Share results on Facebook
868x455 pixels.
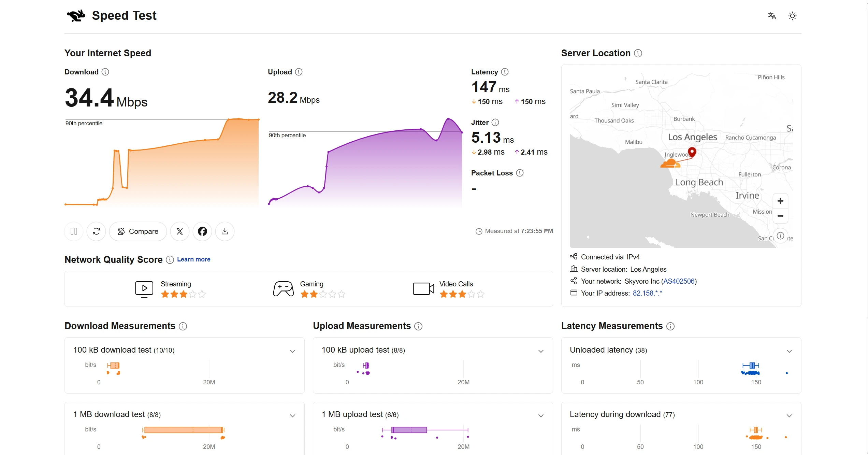[202, 231]
